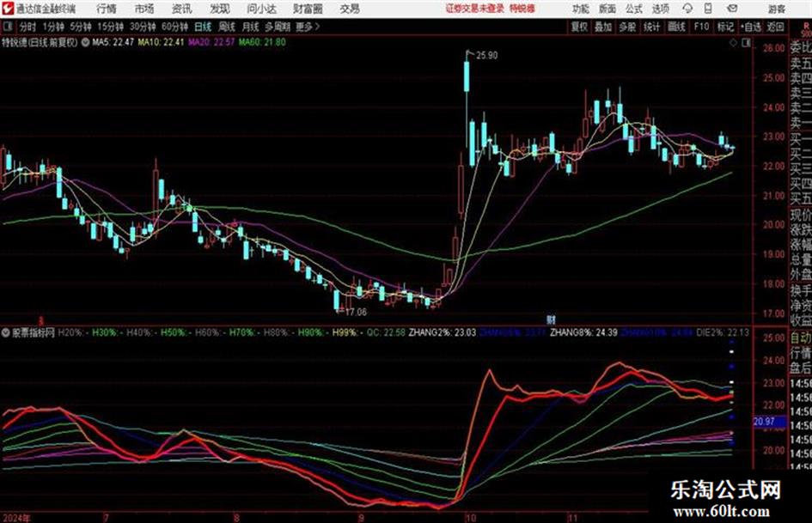Click the MA5: 22.47 indicator value
This screenshot has height=523, width=812.
pyautogui.click(x=113, y=42)
